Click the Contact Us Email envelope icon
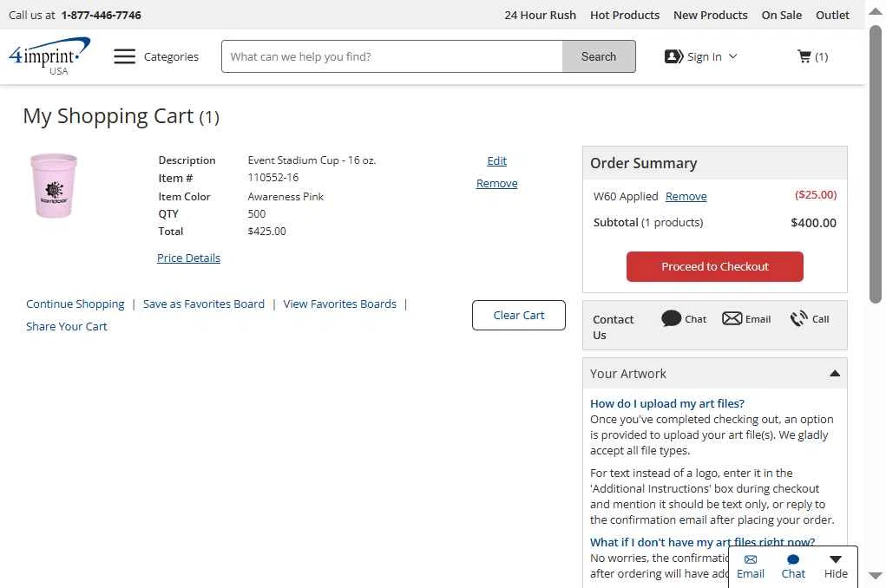The width and height of the screenshot is (886, 588). 732,318
